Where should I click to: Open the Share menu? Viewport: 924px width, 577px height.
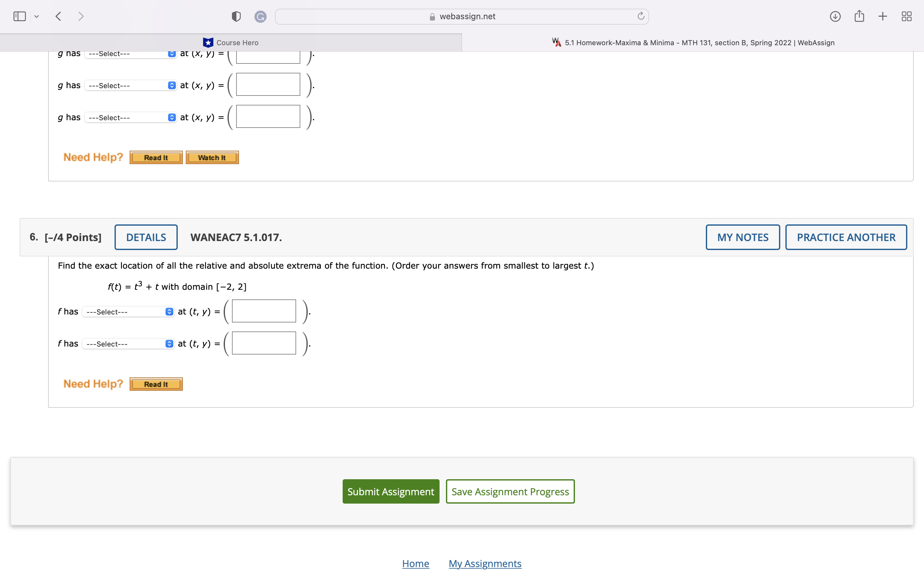point(859,16)
